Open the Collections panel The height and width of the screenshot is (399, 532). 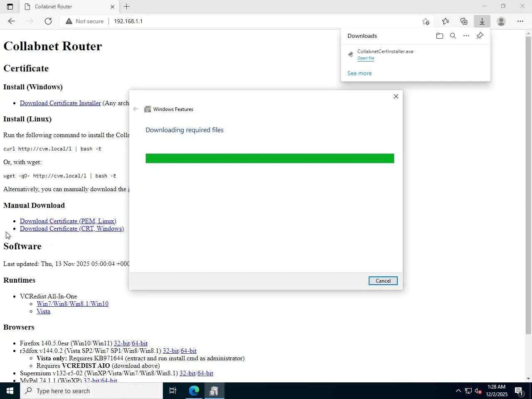click(464, 21)
